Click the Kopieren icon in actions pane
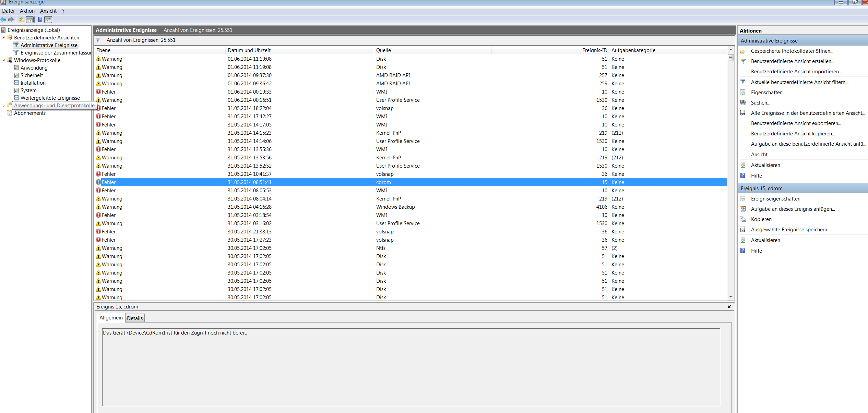 pos(743,219)
